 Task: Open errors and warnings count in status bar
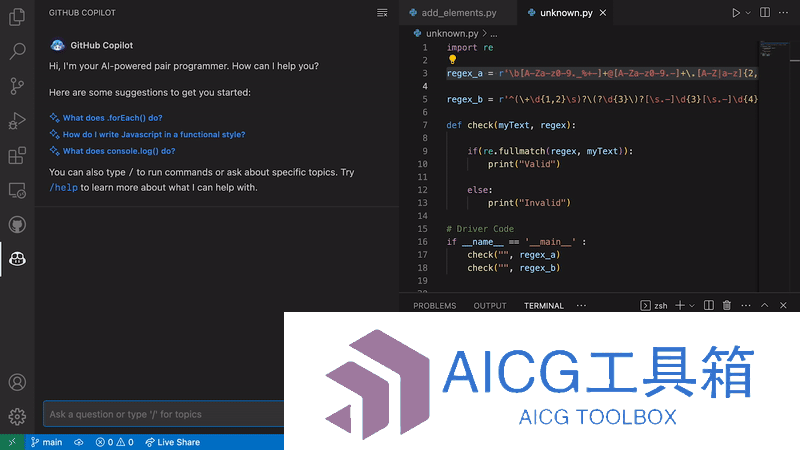pos(115,442)
